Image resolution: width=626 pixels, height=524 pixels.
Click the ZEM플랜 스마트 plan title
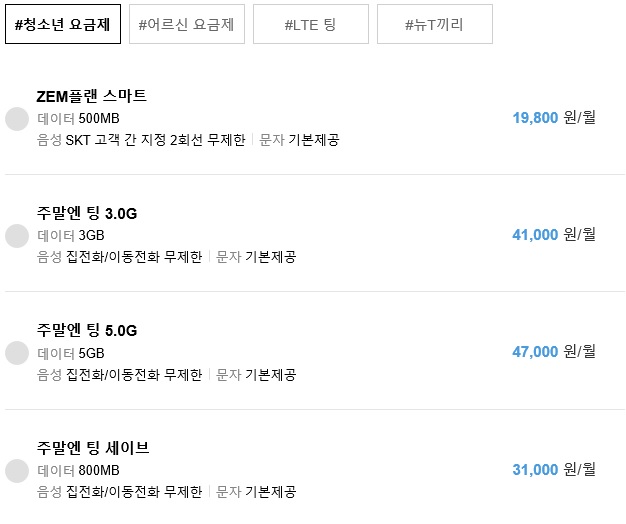pos(91,96)
